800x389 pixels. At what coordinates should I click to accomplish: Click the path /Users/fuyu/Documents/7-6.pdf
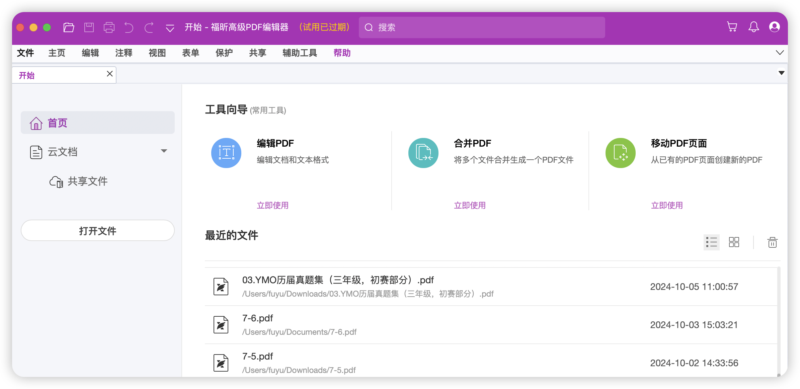(x=299, y=332)
